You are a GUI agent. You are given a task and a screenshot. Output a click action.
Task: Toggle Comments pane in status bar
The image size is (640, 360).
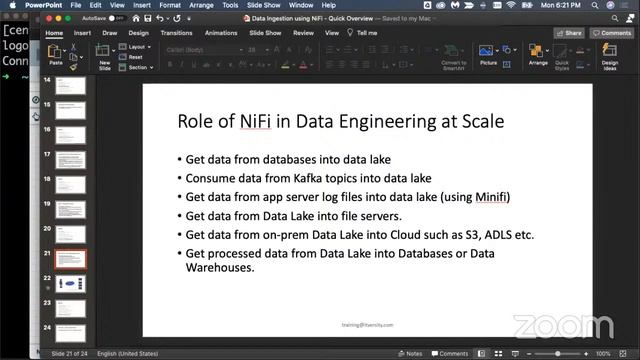point(450,353)
